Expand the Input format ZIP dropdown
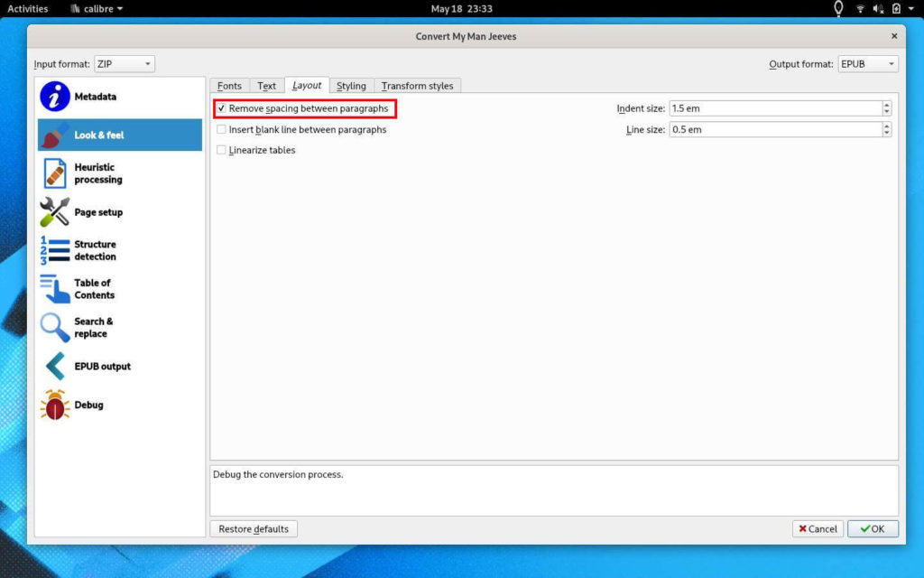Viewport: 924px width, 578px height. click(125, 64)
